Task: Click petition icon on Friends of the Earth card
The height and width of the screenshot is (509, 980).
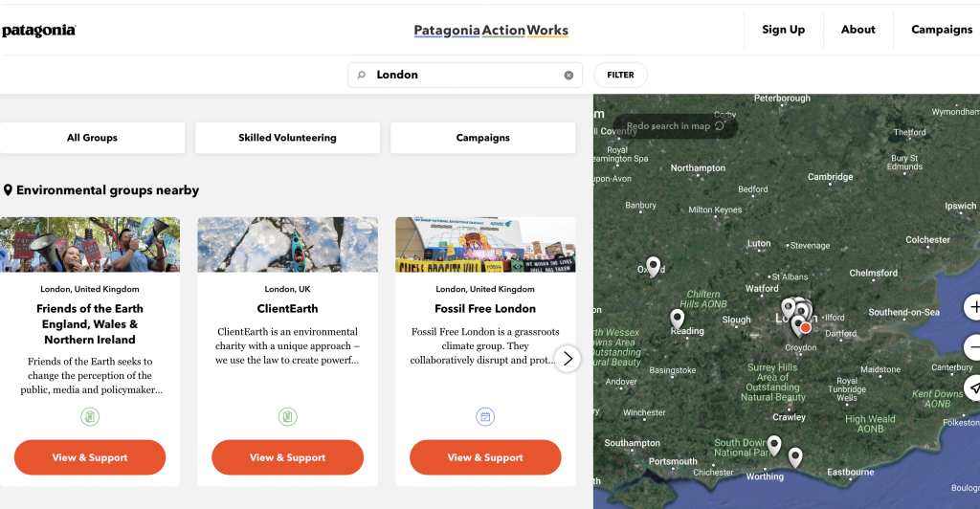Action: 90,416
